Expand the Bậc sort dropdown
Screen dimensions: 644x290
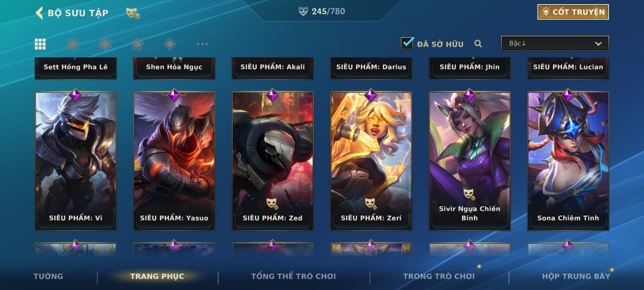pos(555,43)
